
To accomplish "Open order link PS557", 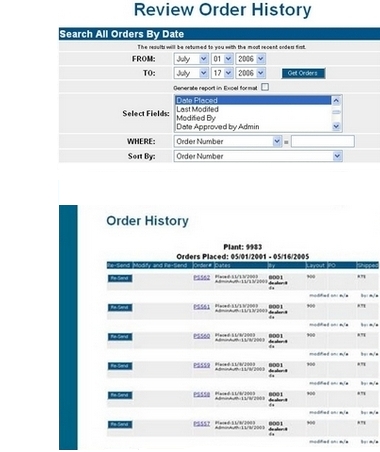I will click(x=202, y=424).
